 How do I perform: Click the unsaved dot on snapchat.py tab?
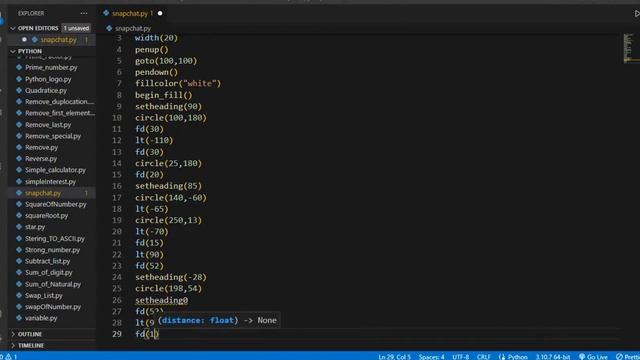pos(160,13)
